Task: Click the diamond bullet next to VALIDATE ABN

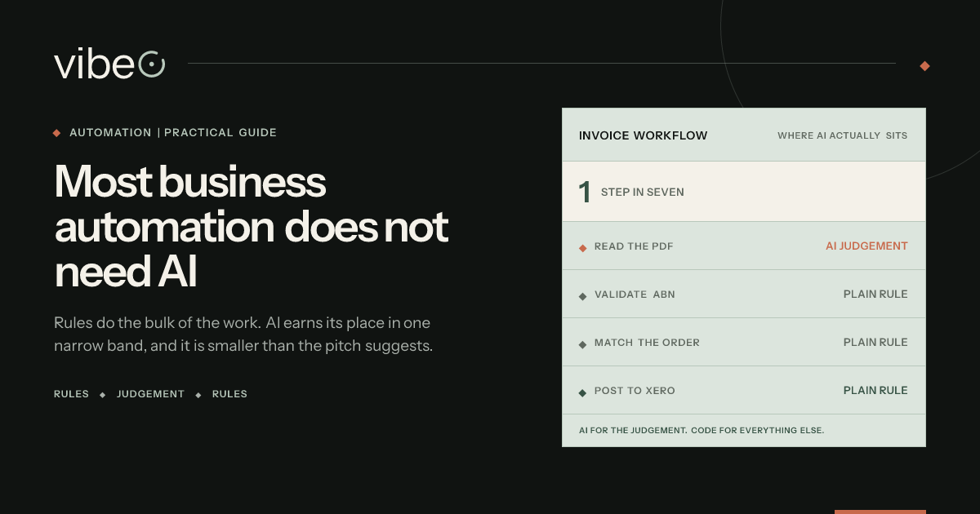Action: (x=582, y=295)
